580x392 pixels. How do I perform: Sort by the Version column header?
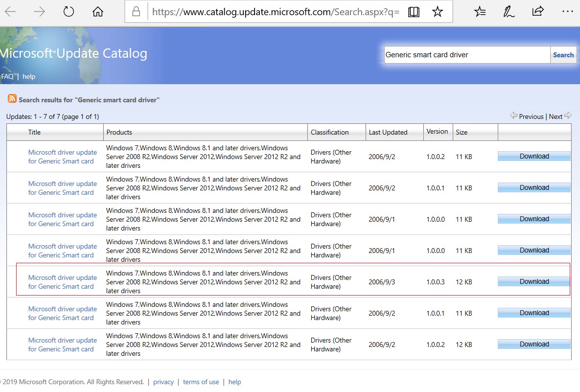coord(437,131)
